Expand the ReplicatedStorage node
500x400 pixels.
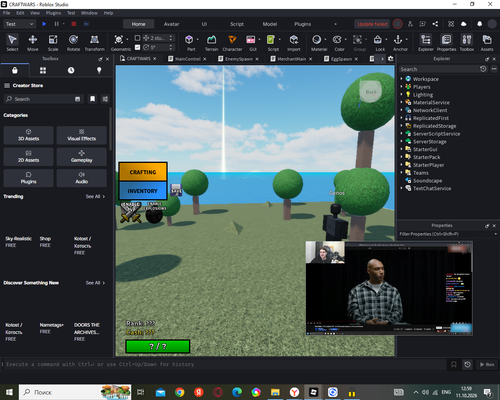(x=402, y=126)
